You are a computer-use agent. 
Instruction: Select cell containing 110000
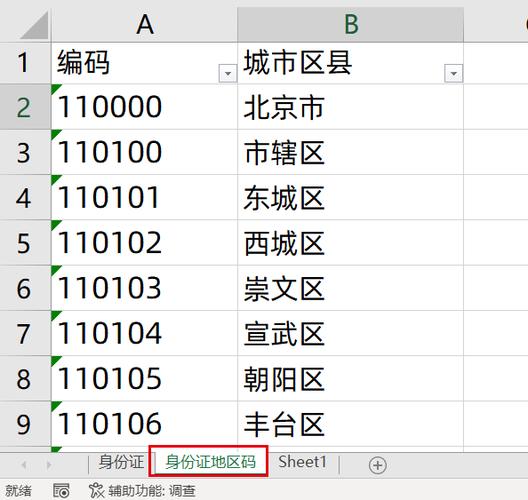coord(144,107)
